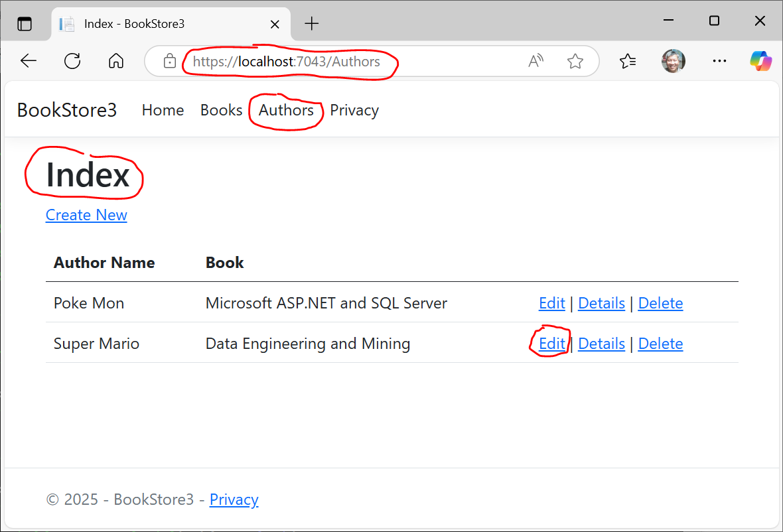Open Home in the navbar
The height and width of the screenshot is (532, 783).
click(163, 110)
